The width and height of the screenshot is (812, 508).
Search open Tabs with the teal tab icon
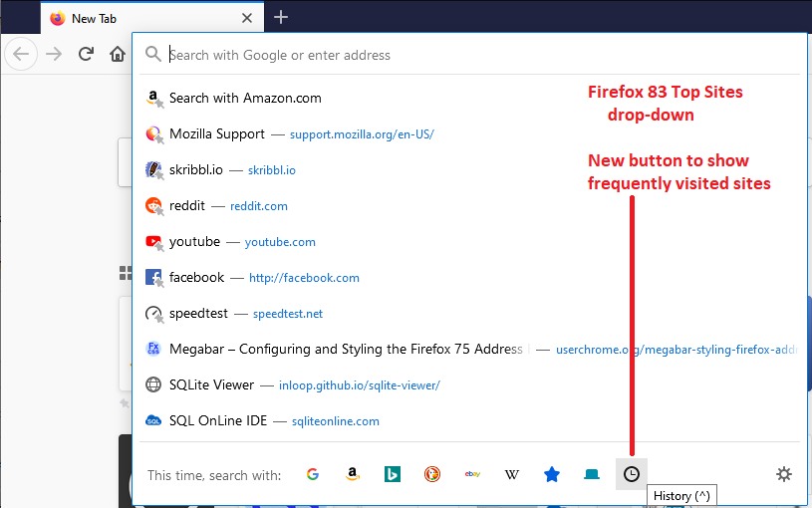592,474
